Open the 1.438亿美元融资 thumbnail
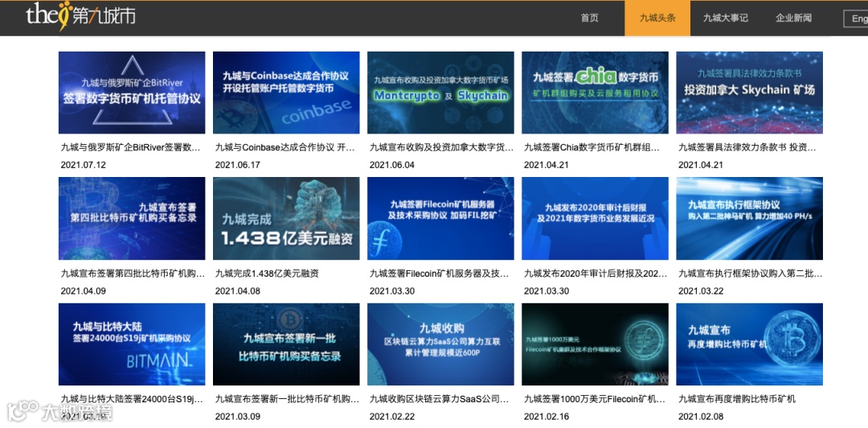The height and width of the screenshot is (428, 868). (286, 219)
